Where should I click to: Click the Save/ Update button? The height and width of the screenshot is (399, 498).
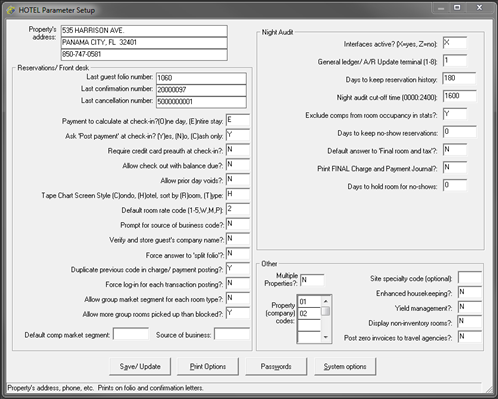click(x=140, y=367)
